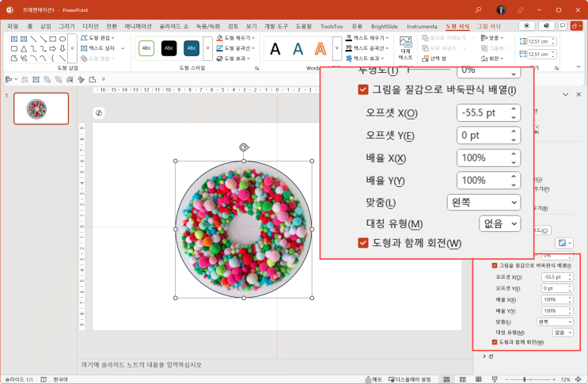The width and height of the screenshot is (588, 384).
Task: Click the rotation handle above the circle
Action: point(243,146)
